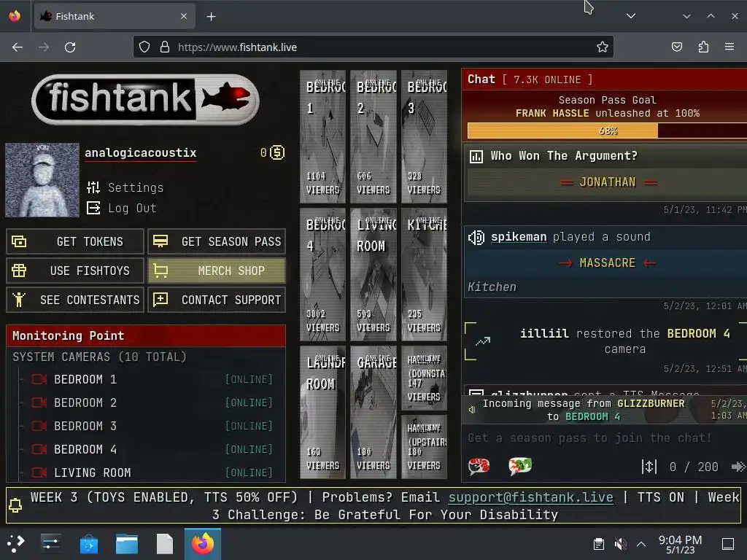This screenshot has height=560, width=747.
Task: Open the Hallway Upstairs camera thumbnail
Action: click(425, 447)
